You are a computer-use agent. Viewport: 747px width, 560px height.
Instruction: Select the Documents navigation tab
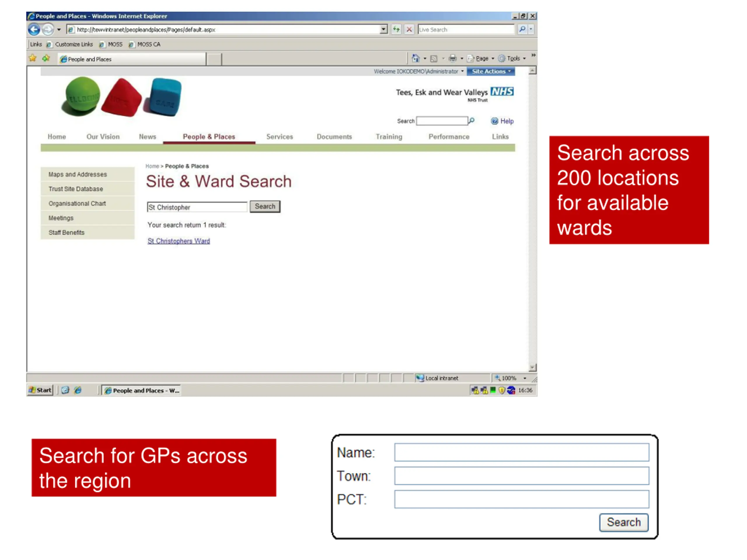[x=334, y=137]
